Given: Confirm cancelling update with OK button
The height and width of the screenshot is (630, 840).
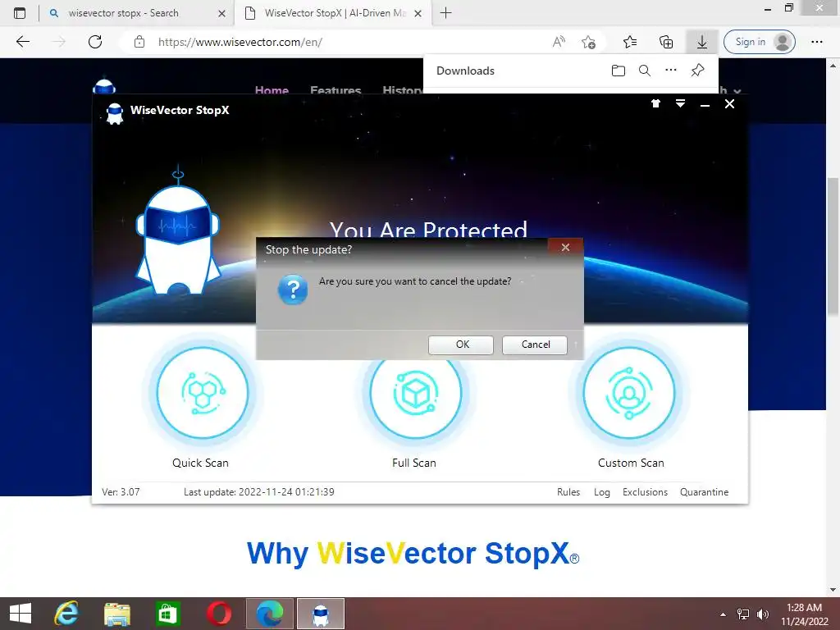Looking at the screenshot, I should click(461, 345).
